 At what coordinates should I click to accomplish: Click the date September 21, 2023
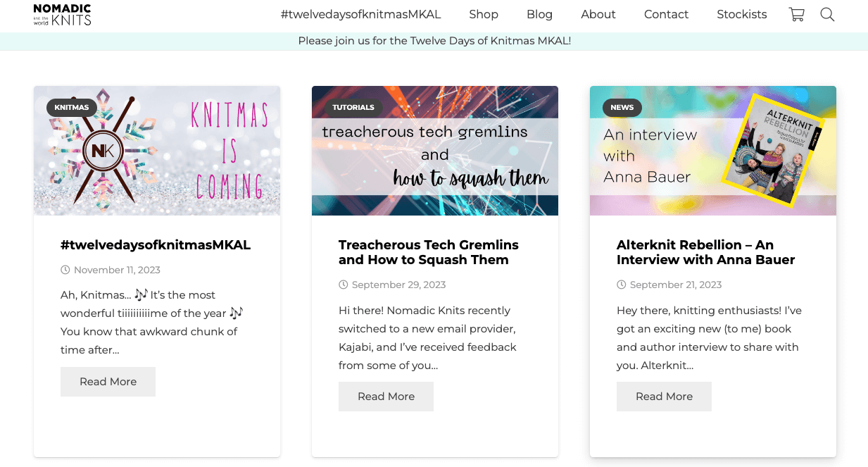coord(676,285)
